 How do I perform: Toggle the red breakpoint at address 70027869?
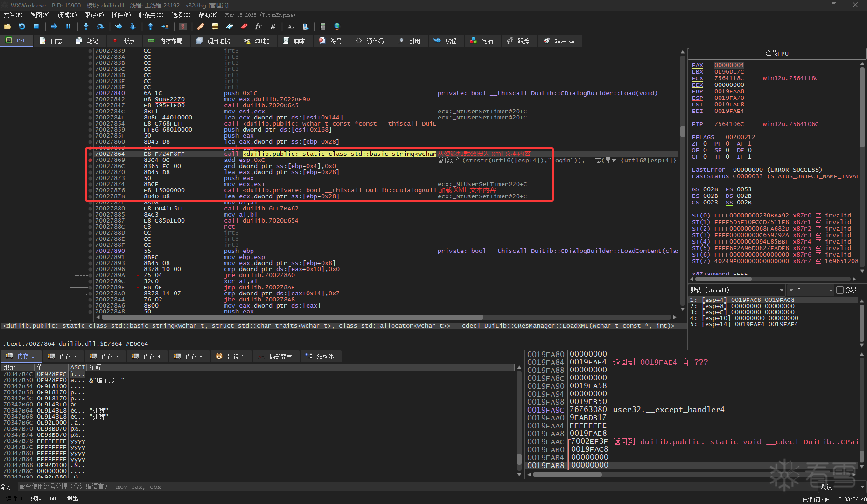(90, 160)
